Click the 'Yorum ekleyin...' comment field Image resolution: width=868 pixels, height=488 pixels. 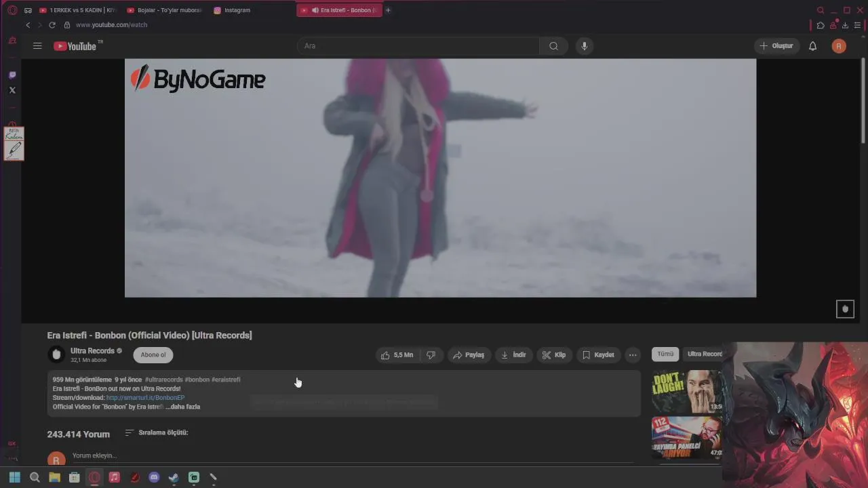point(353,456)
